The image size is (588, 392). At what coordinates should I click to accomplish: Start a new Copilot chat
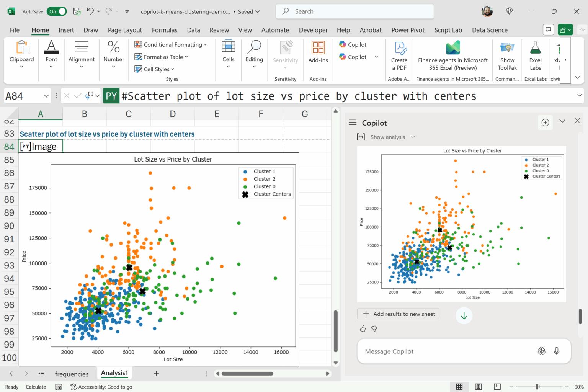545,122
